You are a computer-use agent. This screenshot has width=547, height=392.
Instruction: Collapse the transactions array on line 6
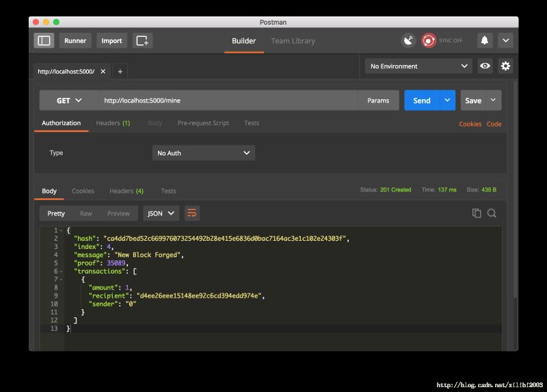tap(61, 271)
